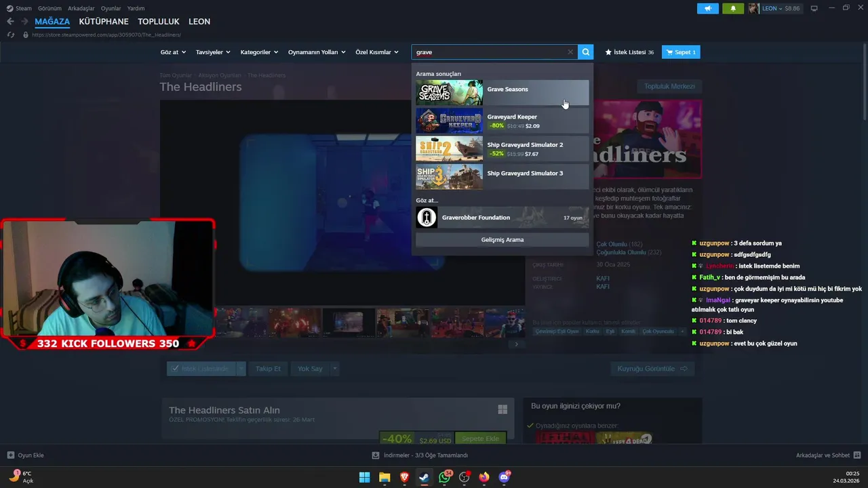The height and width of the screenshot is (488, 868).
Task: Expand the wishlist button dropdown arrow
Action: click(x=241, y=369)
